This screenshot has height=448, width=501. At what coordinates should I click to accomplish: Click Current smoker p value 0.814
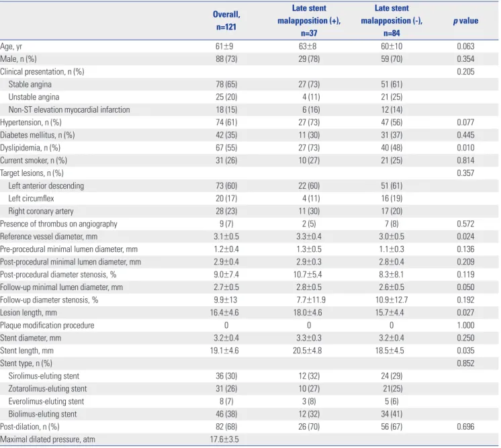coord(465,161)
